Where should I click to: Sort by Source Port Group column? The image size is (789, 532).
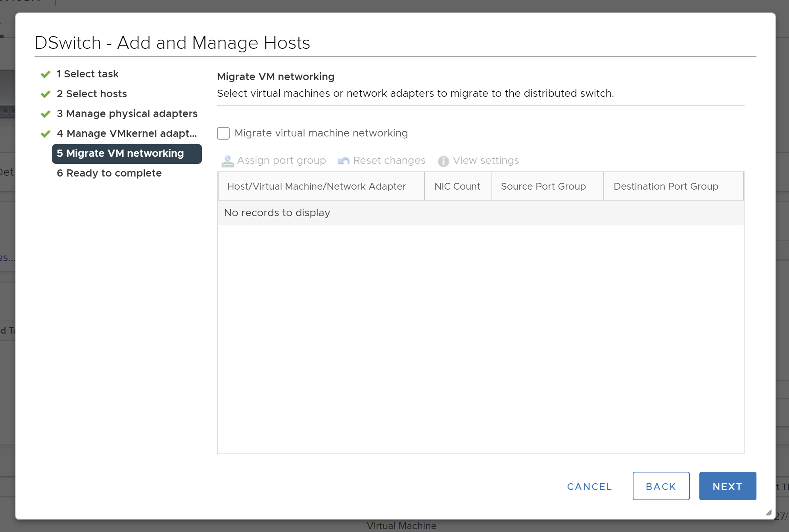543,186
